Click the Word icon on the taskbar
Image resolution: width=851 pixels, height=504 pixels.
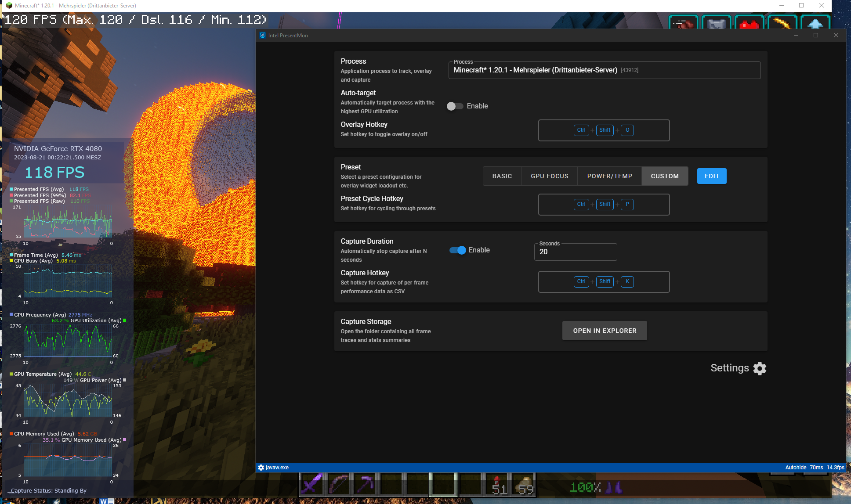coord(106,501)
